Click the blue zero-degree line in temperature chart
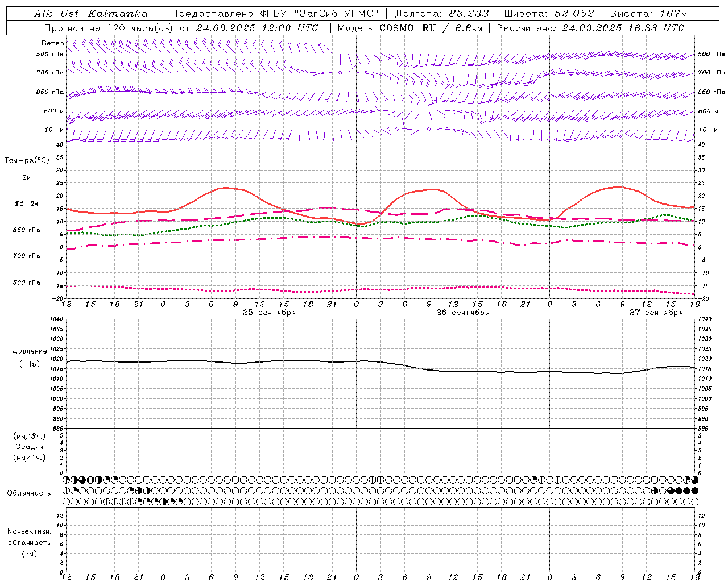 381,247
